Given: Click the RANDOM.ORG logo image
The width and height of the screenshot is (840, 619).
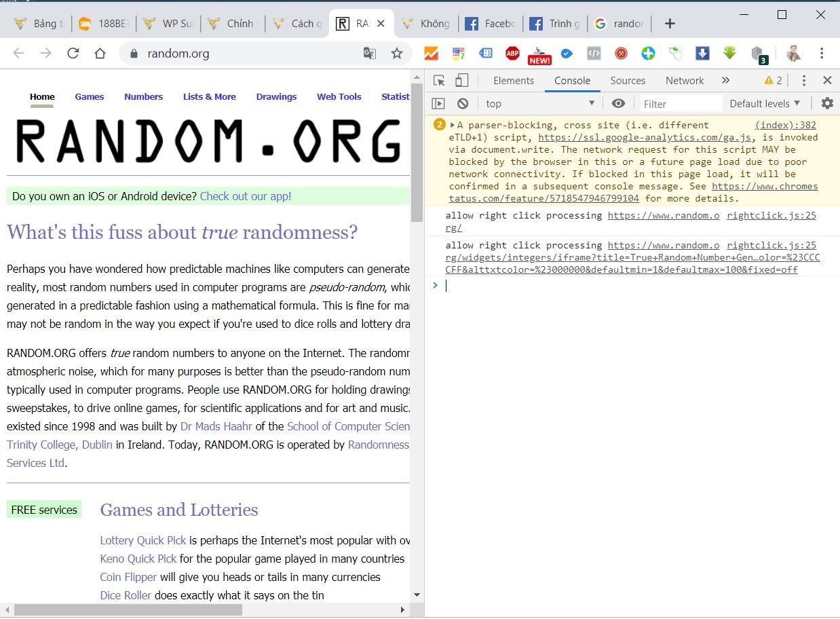Looking at the screenshot, I should (x=208, y=141).
